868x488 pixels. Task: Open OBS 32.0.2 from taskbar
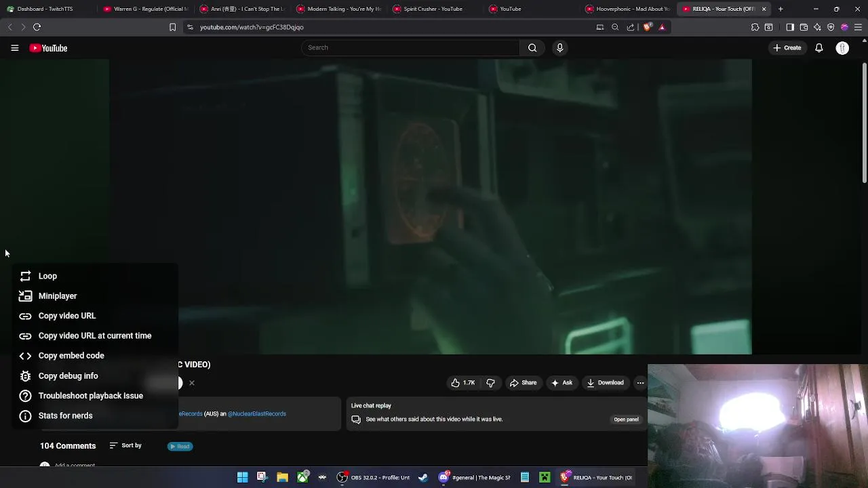pyautogui.click(x=374, y=477)
